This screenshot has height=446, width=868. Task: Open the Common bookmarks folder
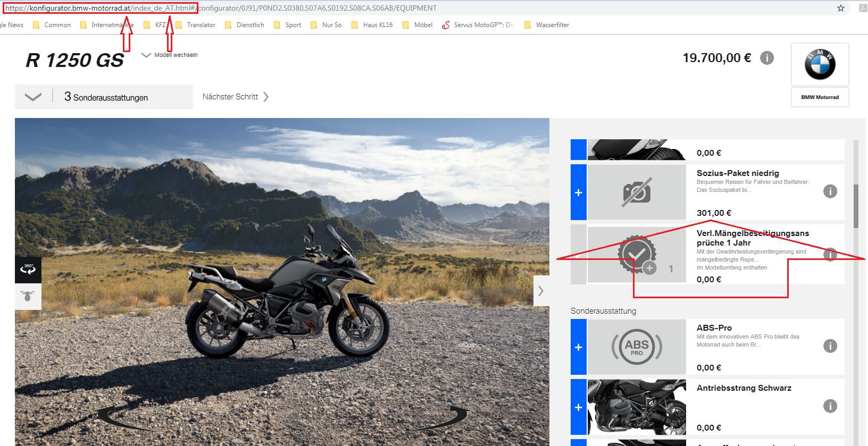pyautogui.click(x=52, y=25)
